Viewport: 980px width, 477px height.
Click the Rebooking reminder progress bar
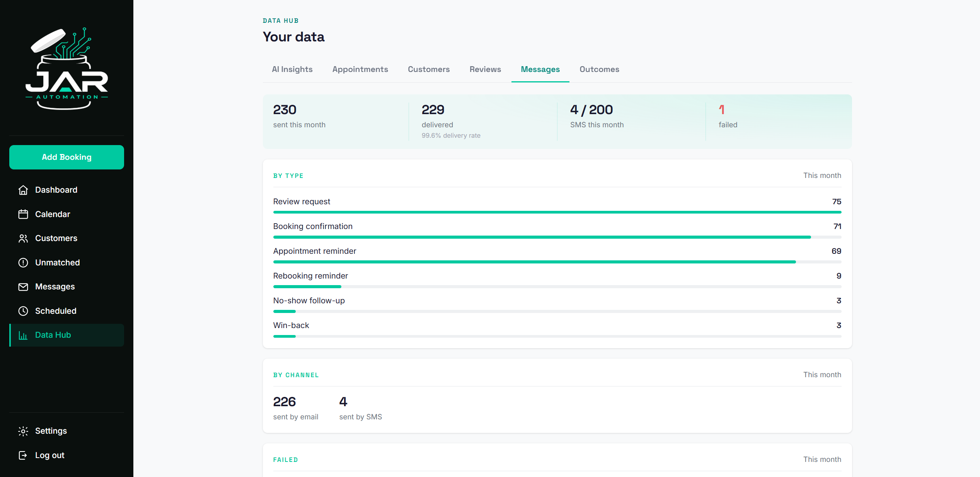557,287
